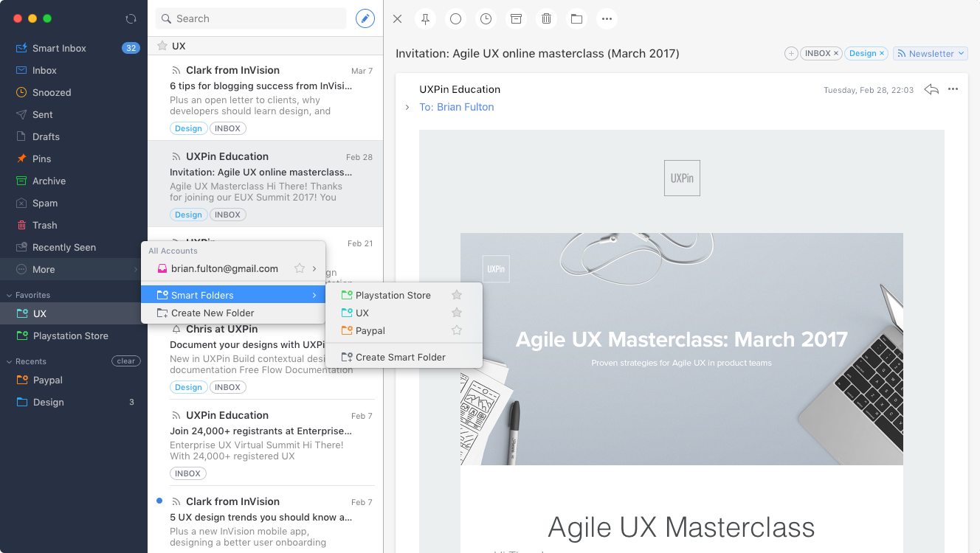Click the Search field in message list
This screenshot has height=553, width=980.
[x=250, y=18]
